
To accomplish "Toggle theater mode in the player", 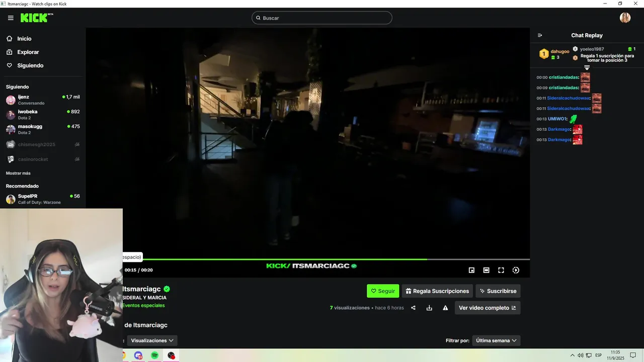I will pyautogui.click(x=486, y=270).
